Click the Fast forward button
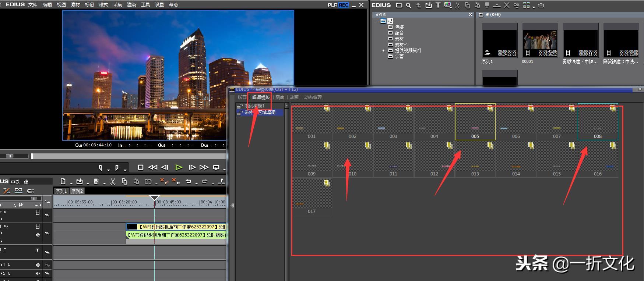The height and width of the screenshot is (281, 644). (x=204, y=167)
